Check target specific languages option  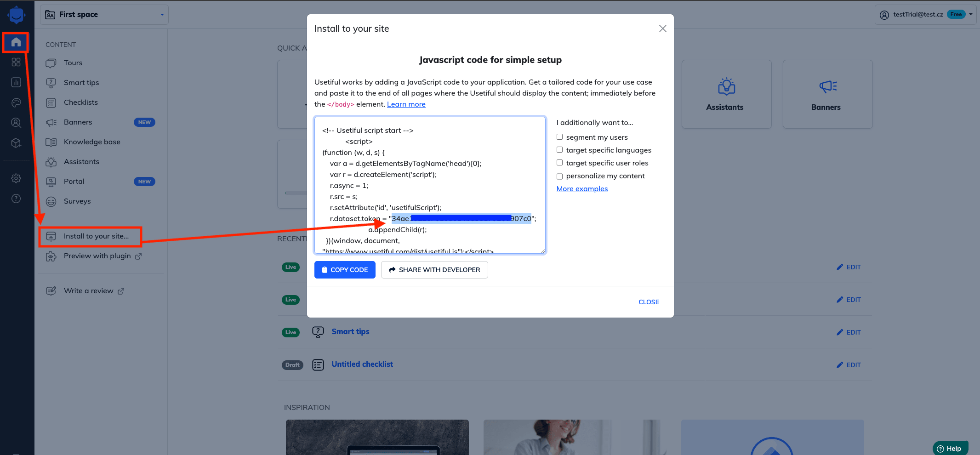[559, 149]
